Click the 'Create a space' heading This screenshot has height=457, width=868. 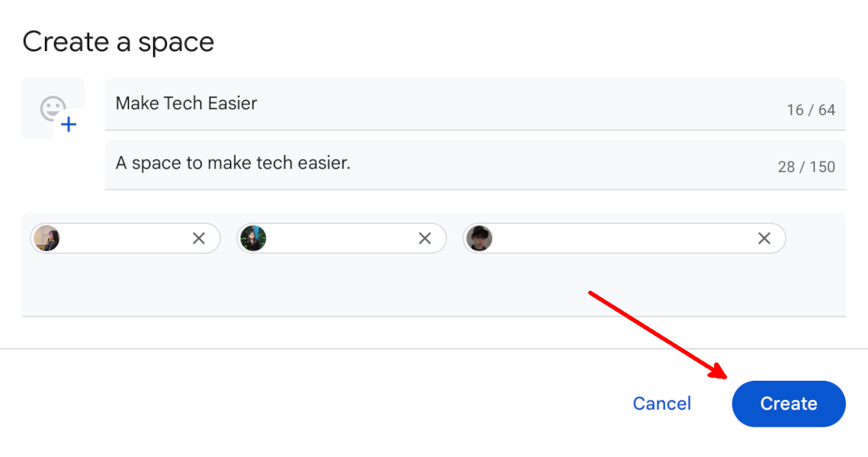pyautogui.click(x=118, y=42)
